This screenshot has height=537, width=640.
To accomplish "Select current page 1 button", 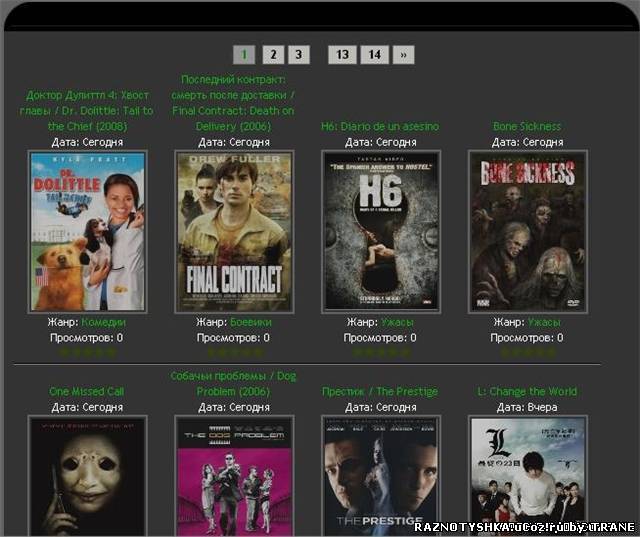I will pyautogui.click(x=244, y=54).
